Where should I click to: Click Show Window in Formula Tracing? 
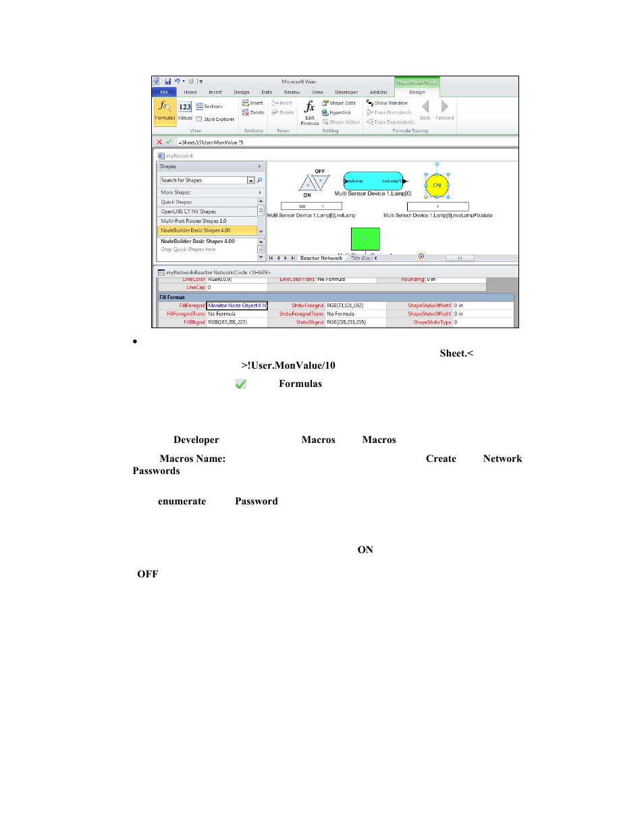pos(387,103)
